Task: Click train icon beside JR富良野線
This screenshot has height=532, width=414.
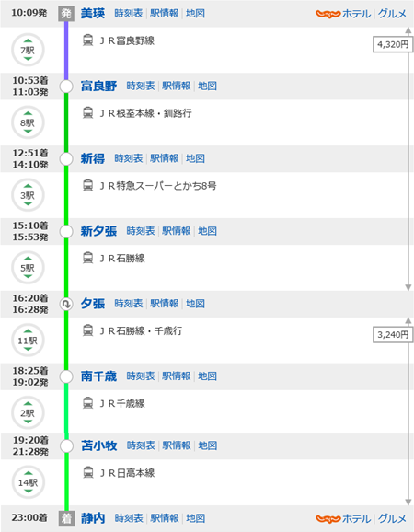Action: click(87, 40)
